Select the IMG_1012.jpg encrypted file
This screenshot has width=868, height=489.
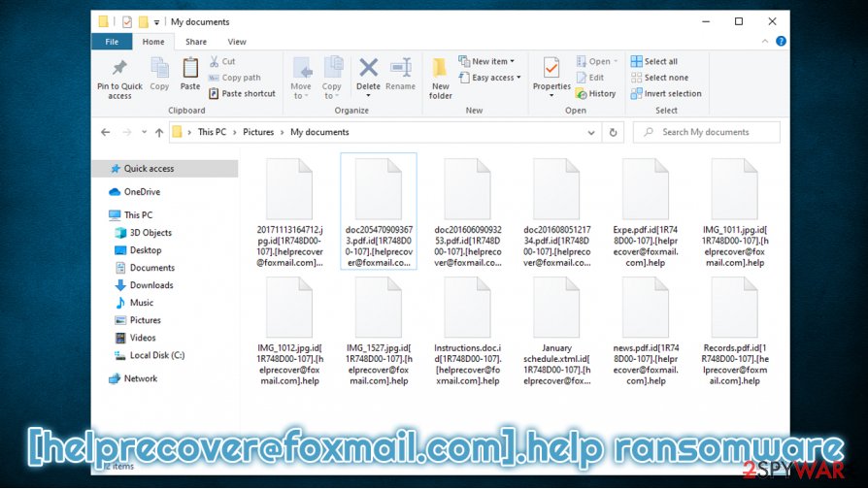[x=289, y=331]
